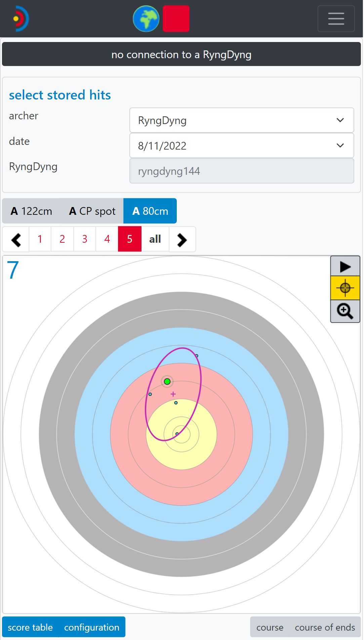Click the red square status indicator
Viewport: 364px width, 640px height.
pos(176,19)
